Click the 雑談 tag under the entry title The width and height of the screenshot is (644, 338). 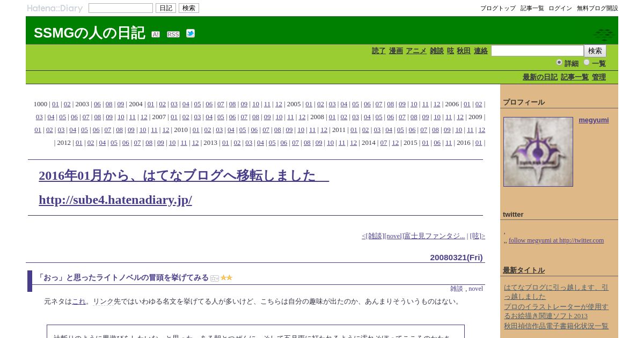456,289
